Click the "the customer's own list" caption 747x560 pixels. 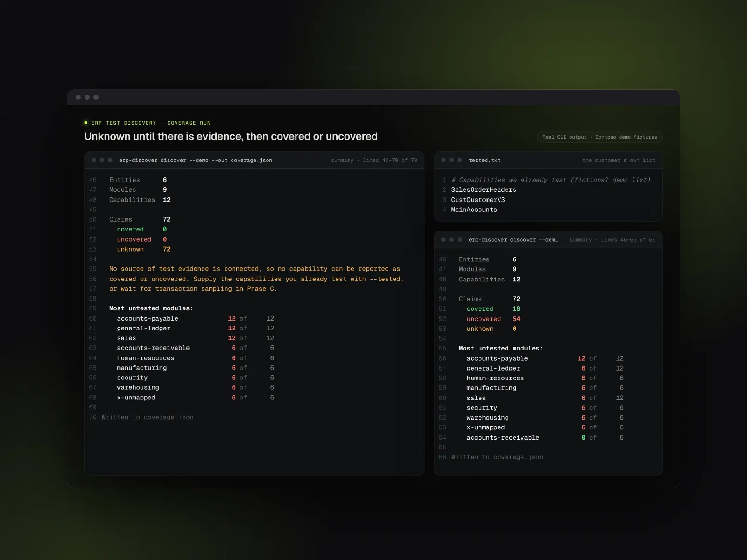[x=619, y=160]
